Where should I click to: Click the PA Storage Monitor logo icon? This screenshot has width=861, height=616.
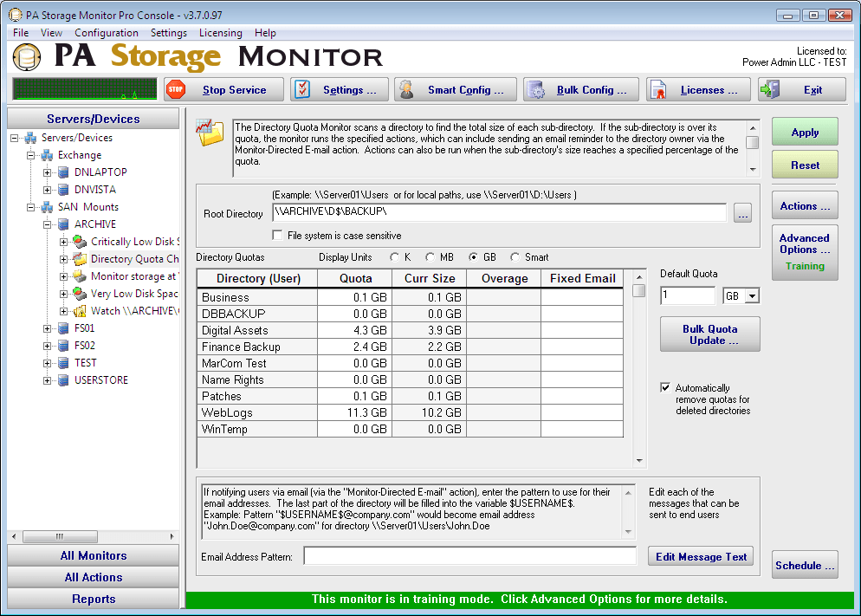tap(27, 57)
